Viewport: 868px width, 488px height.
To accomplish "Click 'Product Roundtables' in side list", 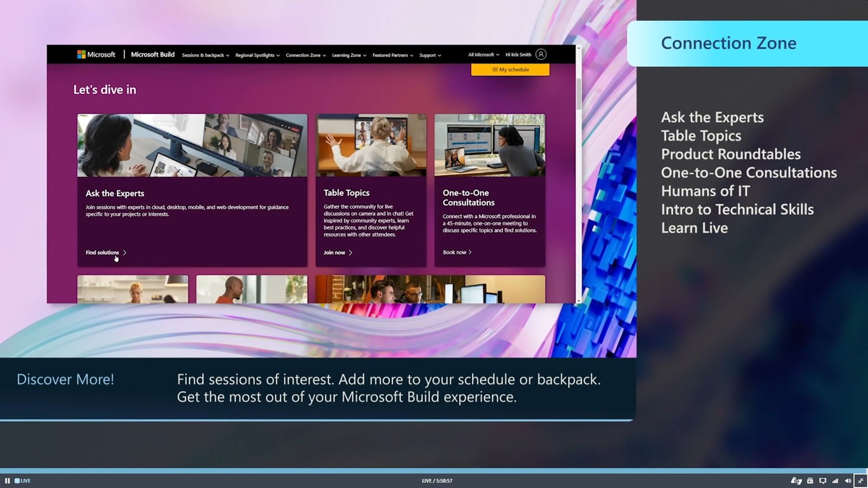I will coord(731,155).
